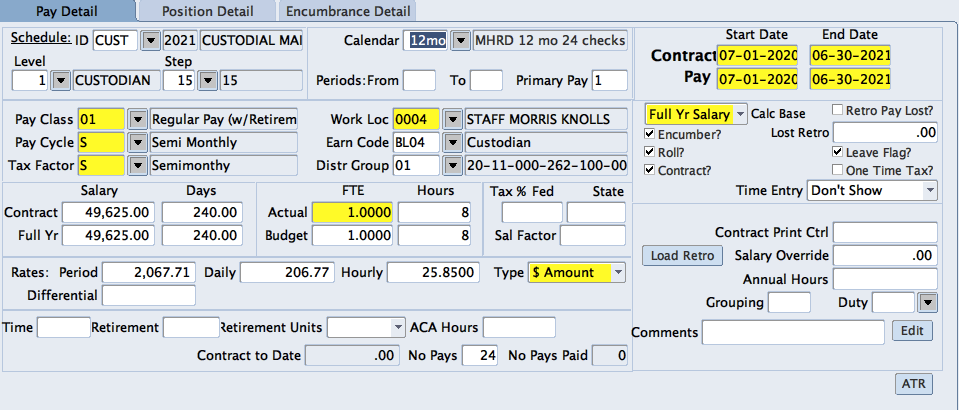Click the Edit button beside Comments

(x=912, y=330)
